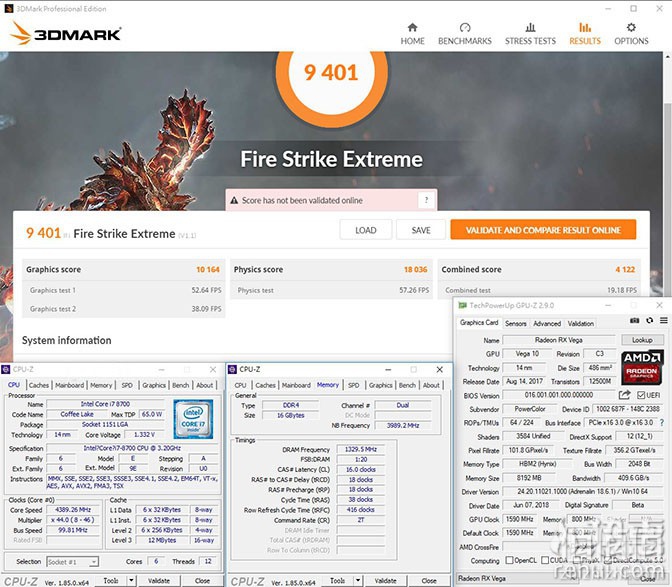Image resolution: width=672 pixels, height=587 pixels.
Task: Click Validate and Compare Result Online
Action: [x=543, y=230]
